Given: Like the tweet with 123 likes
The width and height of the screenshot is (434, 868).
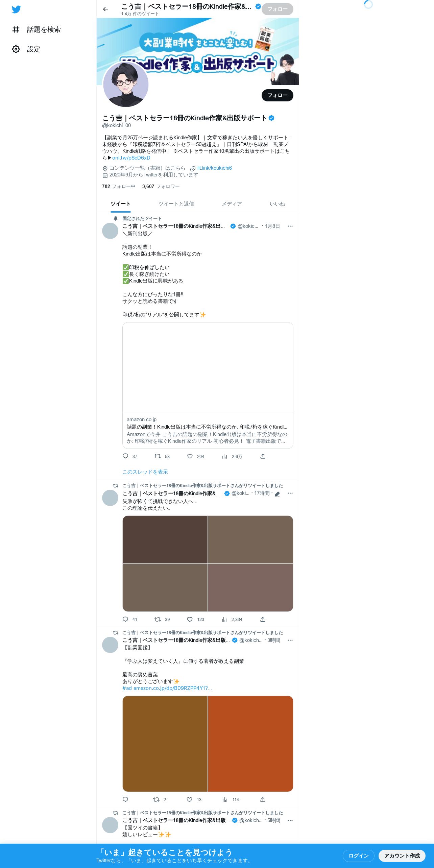Looking at the screenshot, I should 190,620.
